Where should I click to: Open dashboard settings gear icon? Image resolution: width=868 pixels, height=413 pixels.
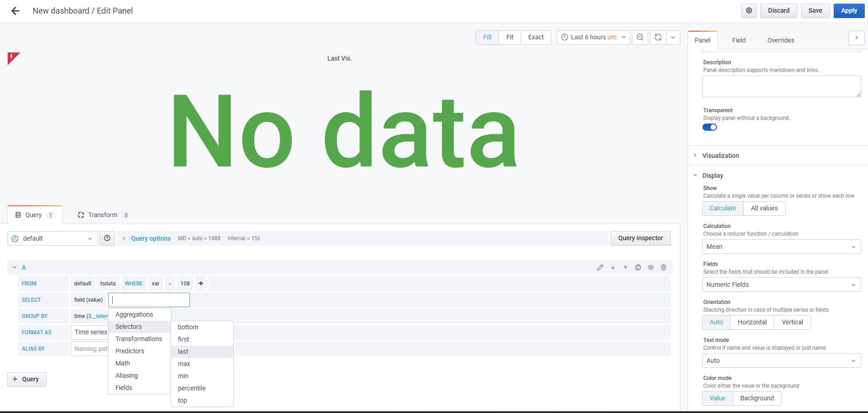pyautogui.click(x=749, y=11)
